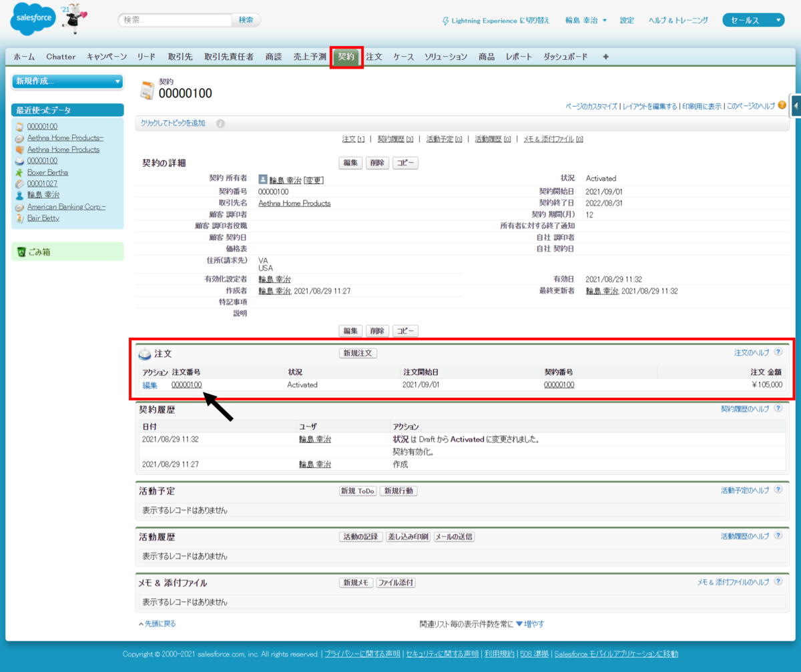Click the メールの送信 button
The image size is (801, 672).
454,537
